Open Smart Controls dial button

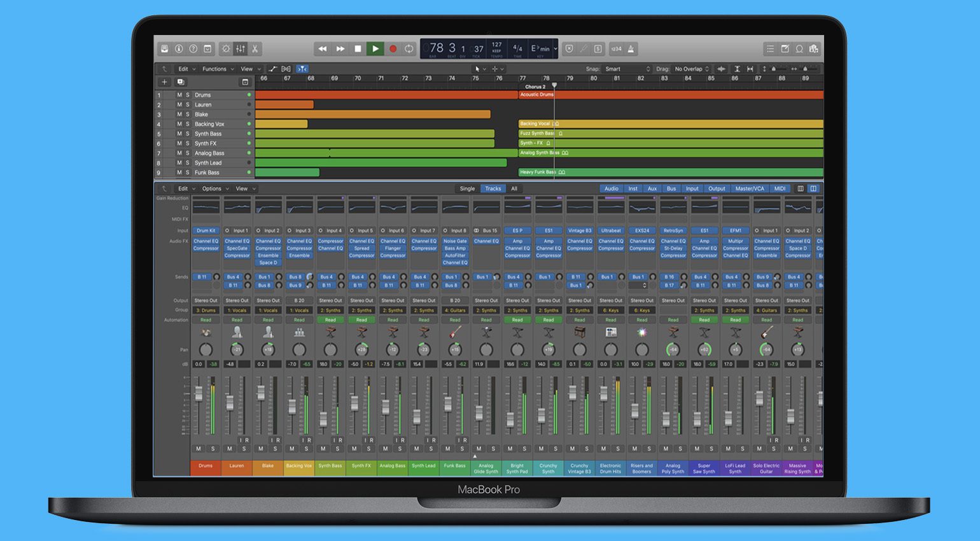226,49
